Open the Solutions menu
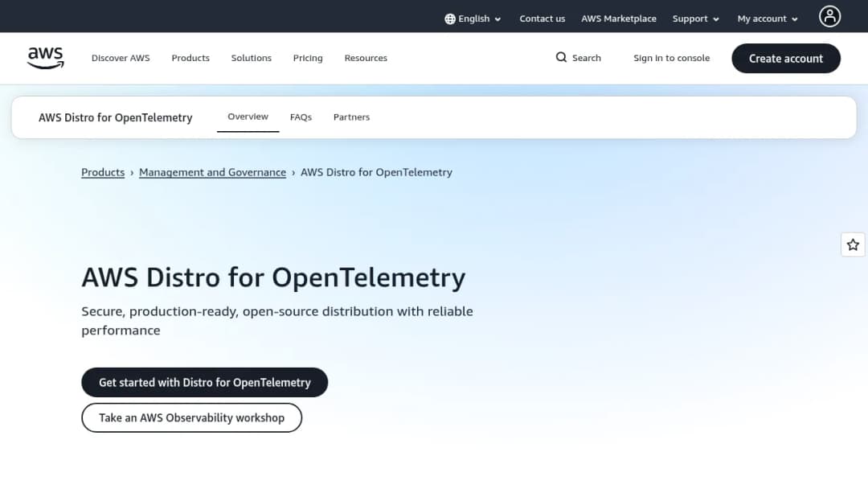Viewport: 868px width, 489px height. point(252,58)
